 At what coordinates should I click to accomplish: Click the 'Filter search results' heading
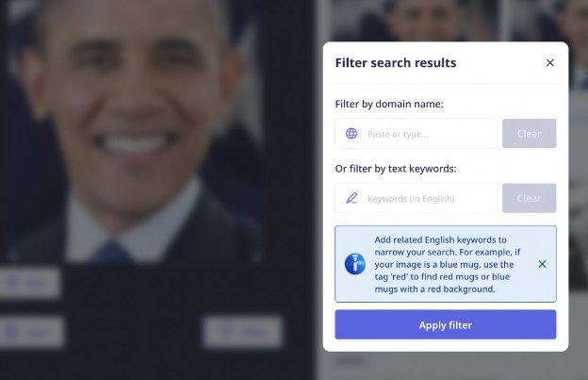pos(396,62)
